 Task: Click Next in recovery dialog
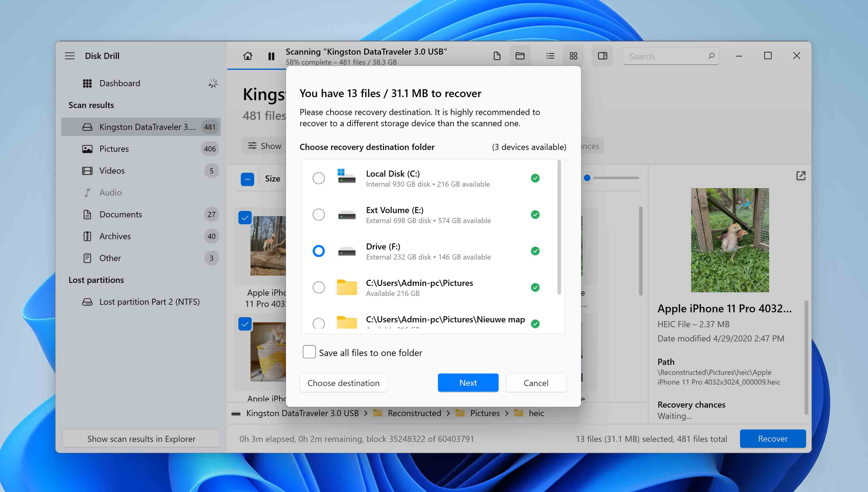[468, 382]
